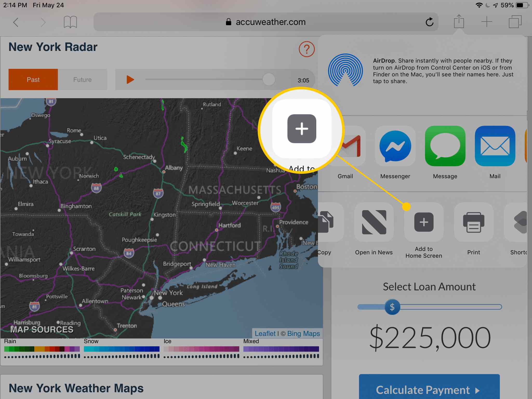Tap the Safari forward arrow
This screenshot has height=399, width=532.
[x=43, y=22]
